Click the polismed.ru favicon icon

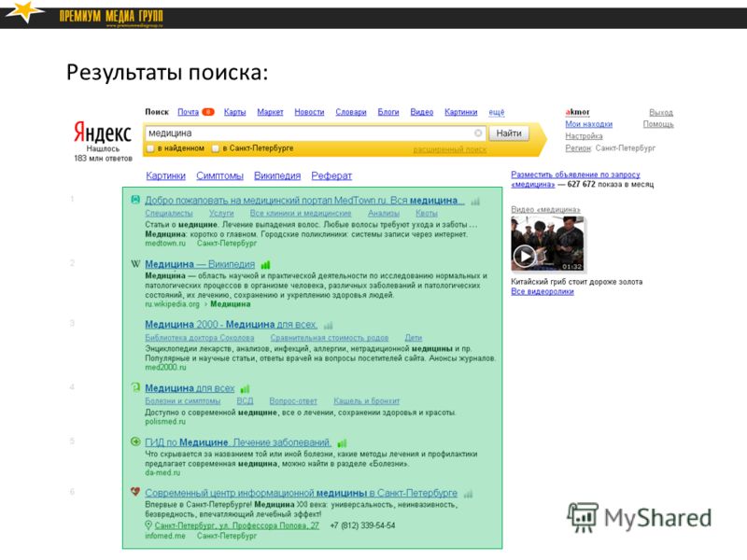(135, 387)
